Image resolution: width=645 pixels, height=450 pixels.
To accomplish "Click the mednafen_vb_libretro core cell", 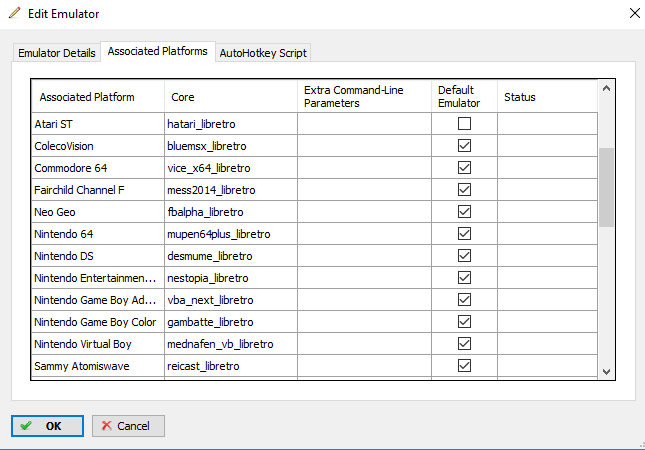I will [231, 344].
